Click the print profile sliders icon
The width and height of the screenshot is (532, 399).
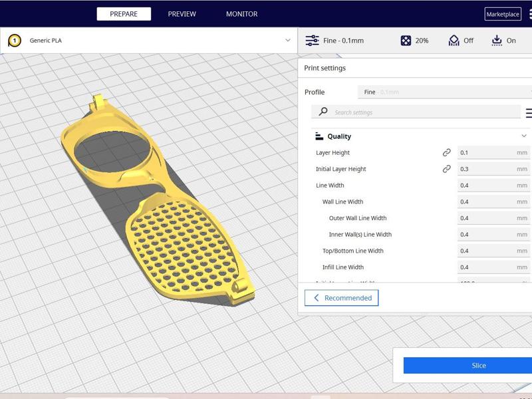[x=312, y=41]
